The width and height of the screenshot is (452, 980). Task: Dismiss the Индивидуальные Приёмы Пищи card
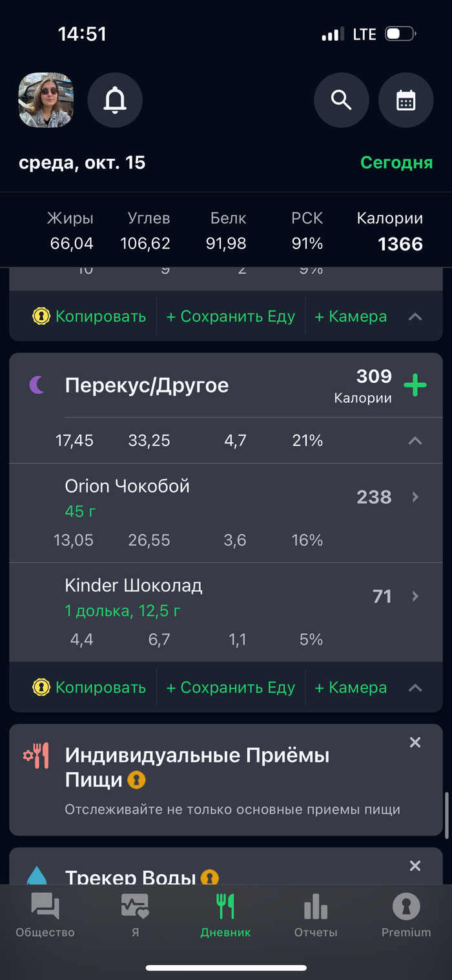coord(415,742)
